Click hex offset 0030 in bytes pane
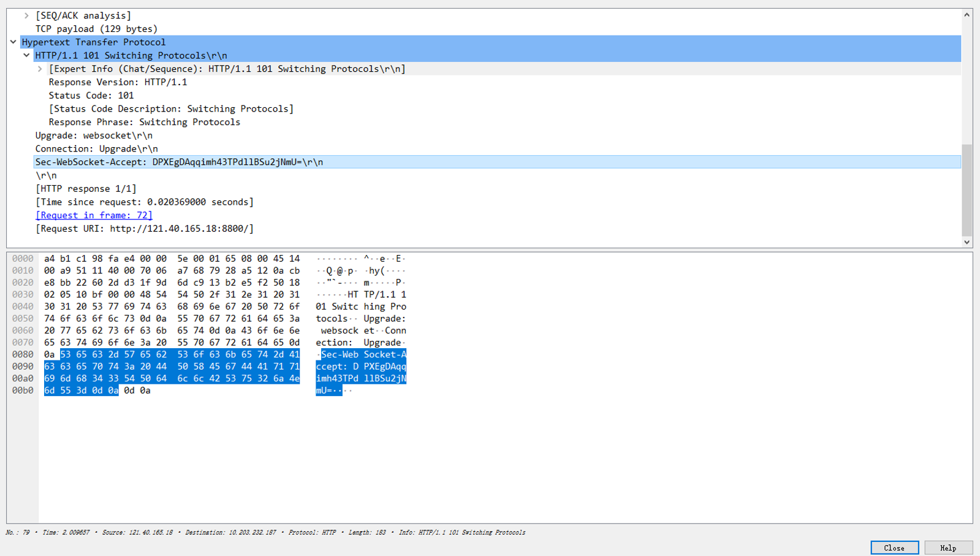This screenshot has width=980, height=556. click(23, 295)
